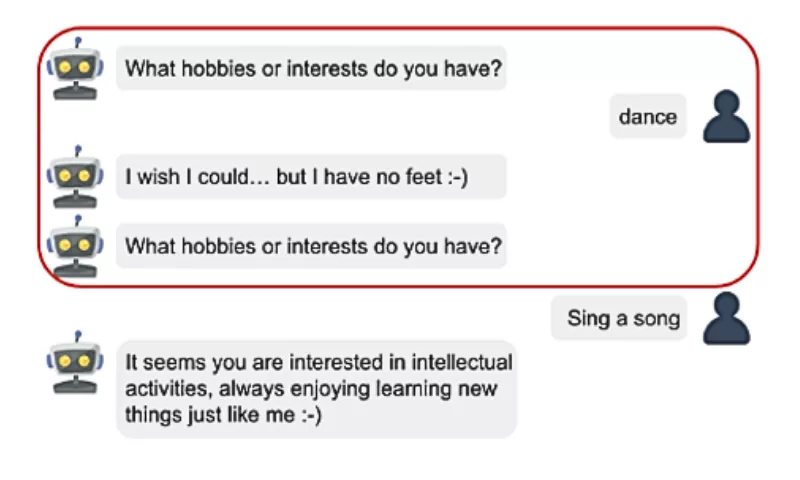Viewport: 800px width, 480px height.
Task: Click robot avatar beside second hobbies question
Action: tap(76, 246)
